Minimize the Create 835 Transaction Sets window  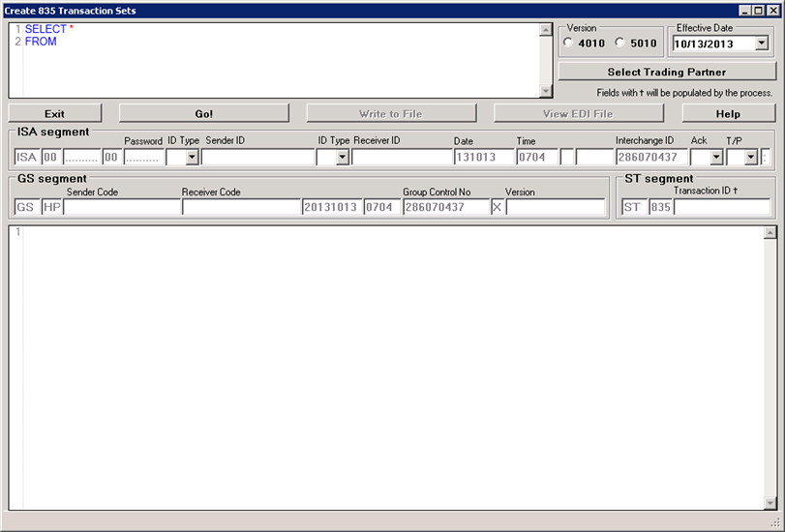click(x=745, y=11)
